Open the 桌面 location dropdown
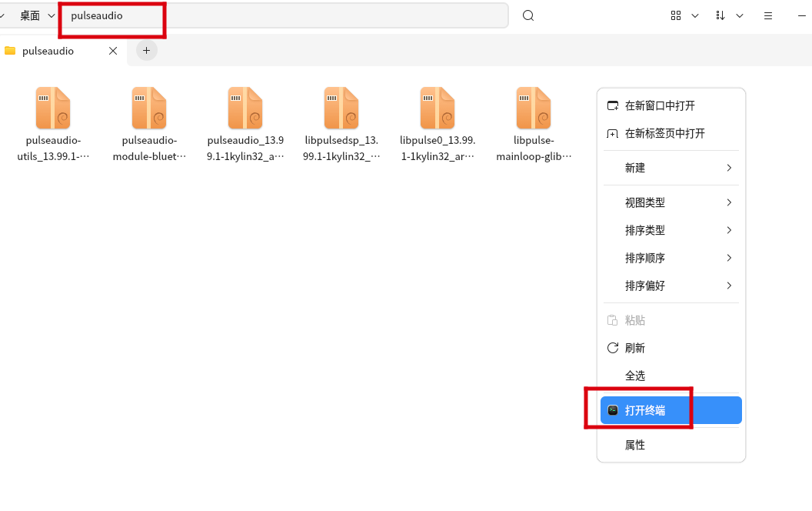Screen dimensions: 812x511 click(x=37, y=15)
